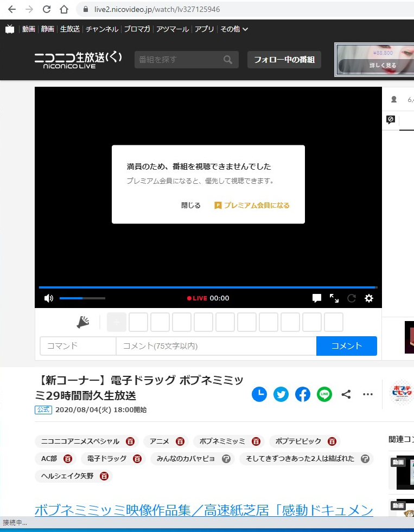Focus the コメント(75文字以内) input field
414x532 pixels.
(x=216, y=346)
